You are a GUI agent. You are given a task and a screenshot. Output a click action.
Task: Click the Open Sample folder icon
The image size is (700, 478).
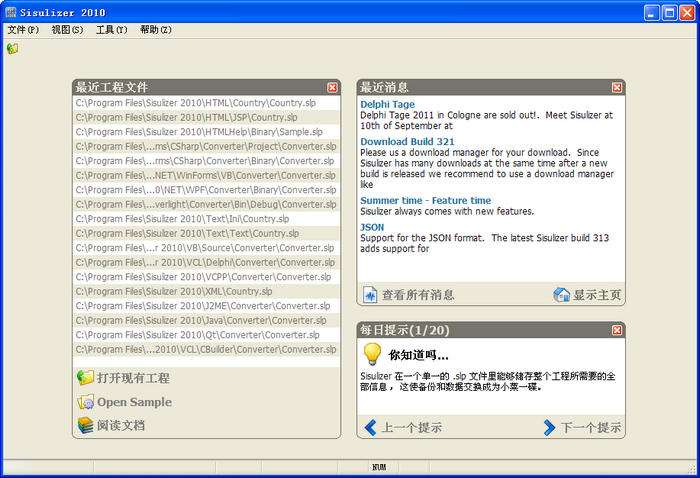coord(85,402)
